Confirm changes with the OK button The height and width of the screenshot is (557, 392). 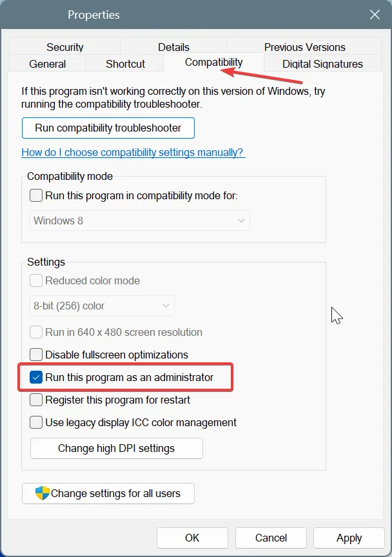click(x=192, y=538)
